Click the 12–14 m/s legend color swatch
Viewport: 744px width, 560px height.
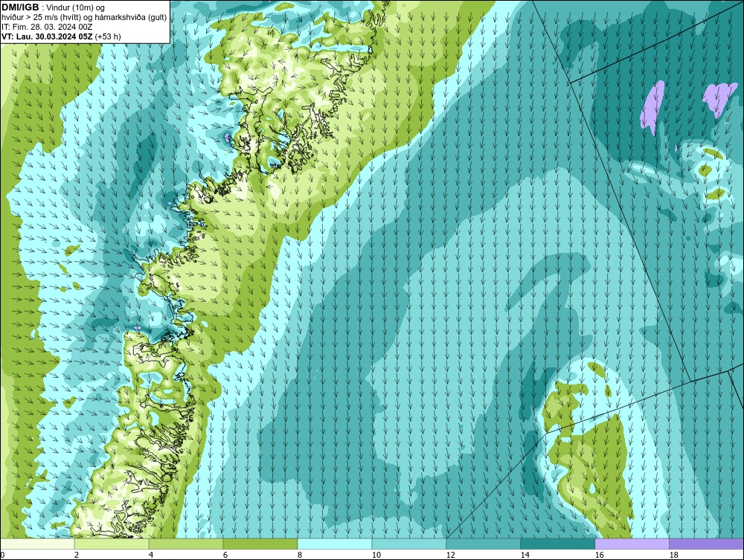coord(483,544)
